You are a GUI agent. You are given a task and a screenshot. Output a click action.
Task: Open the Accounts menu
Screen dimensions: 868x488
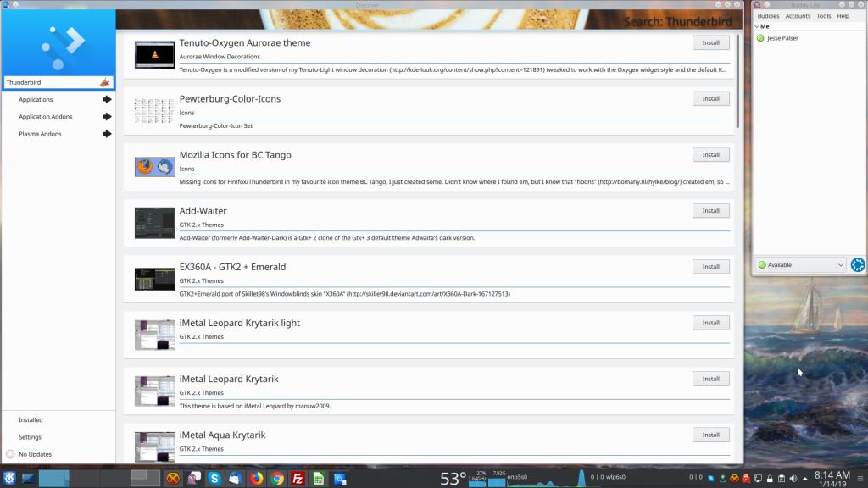click(x=798, y=16)
